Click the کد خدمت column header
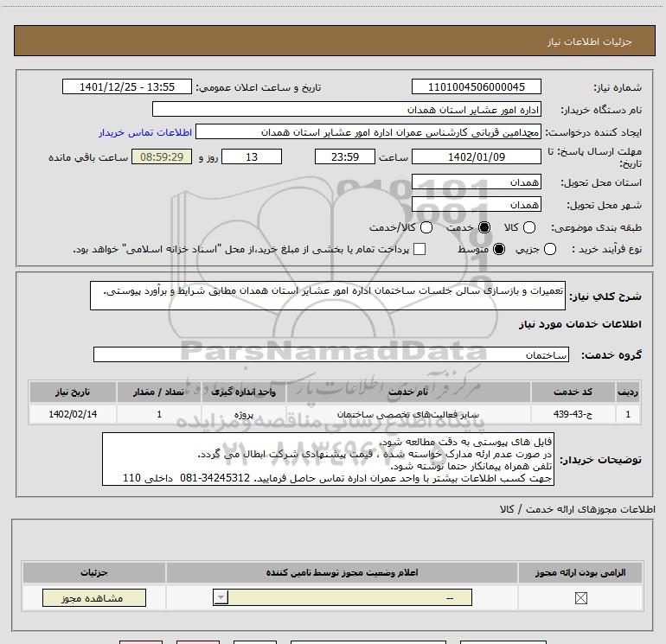The width and height of the screenshot is (666, 644). (x=573, y=392)
